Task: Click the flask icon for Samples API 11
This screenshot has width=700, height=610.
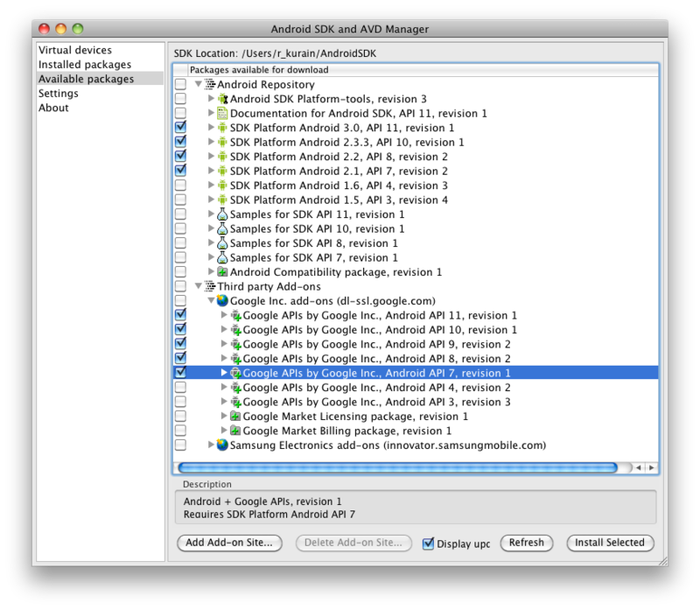Action: click(x=222, y=214)
